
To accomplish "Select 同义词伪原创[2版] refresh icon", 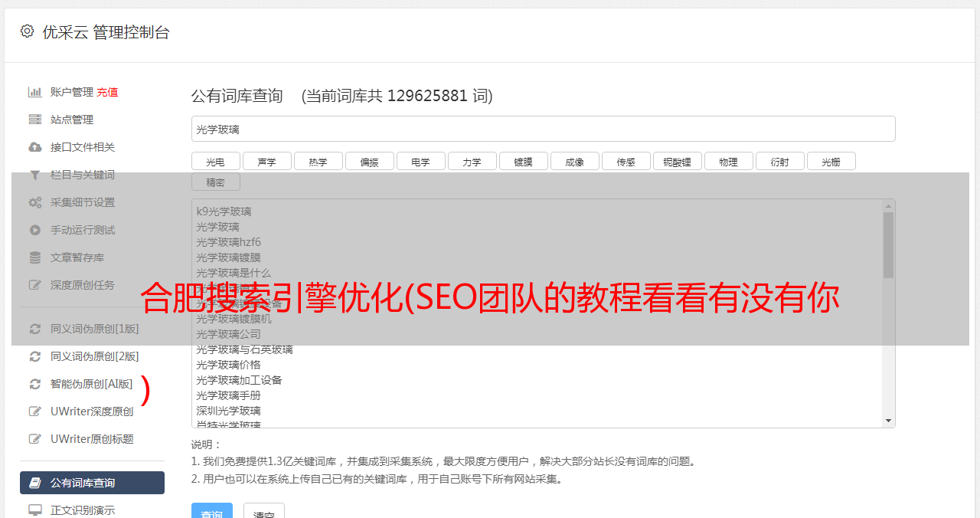I will tap(34, 356).
